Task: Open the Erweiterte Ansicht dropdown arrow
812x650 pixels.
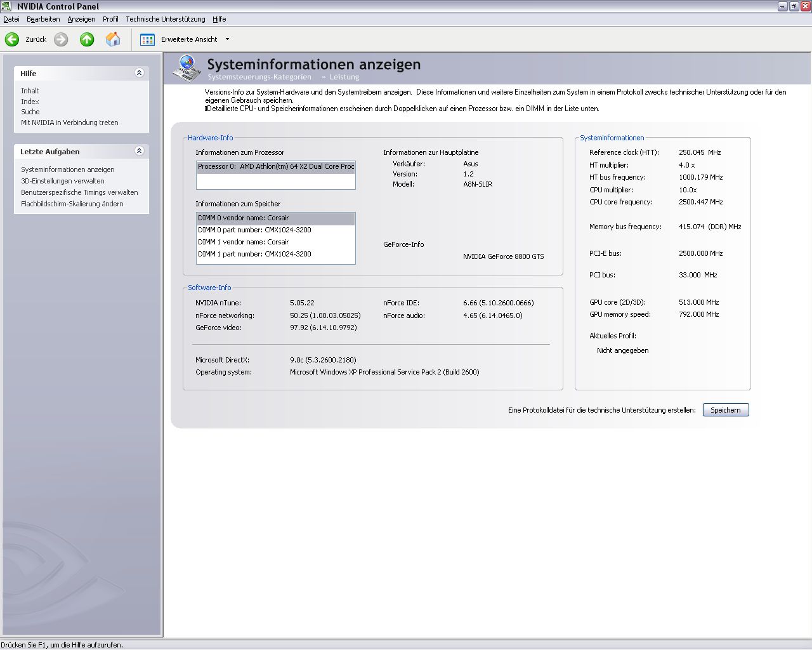Action: pos(227,39)
